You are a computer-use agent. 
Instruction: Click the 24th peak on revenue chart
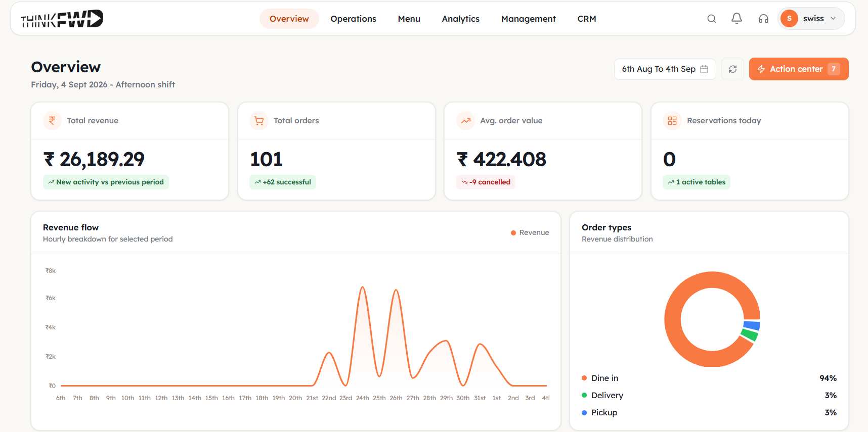[x=362, y=287]
